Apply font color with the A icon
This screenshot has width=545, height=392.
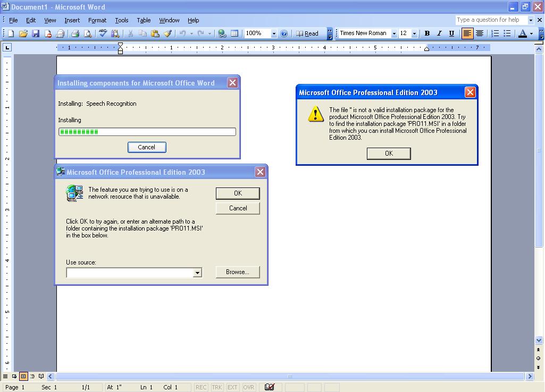(523, 33)
